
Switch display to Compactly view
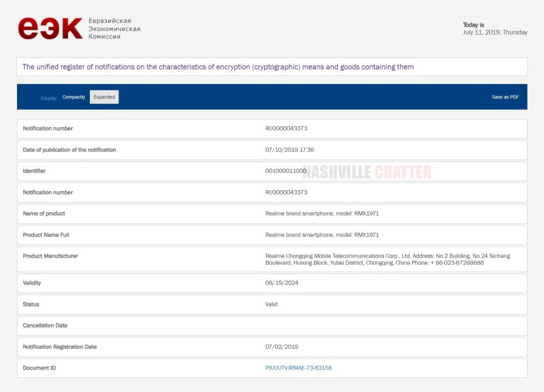[x=74, y=97]
